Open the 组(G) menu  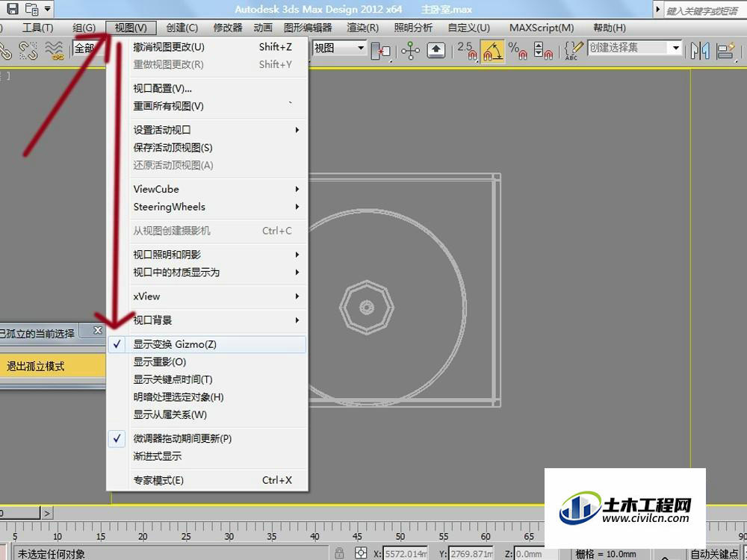click(x=84, y=28)
